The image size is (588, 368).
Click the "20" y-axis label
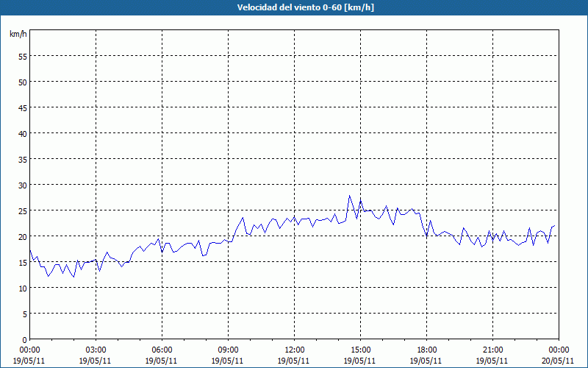coord(23,236)
